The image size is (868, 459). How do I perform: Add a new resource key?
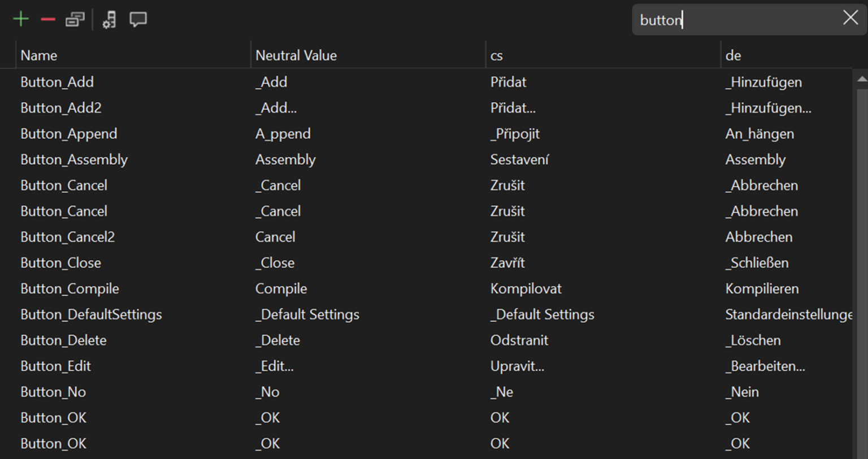(21, 18)
